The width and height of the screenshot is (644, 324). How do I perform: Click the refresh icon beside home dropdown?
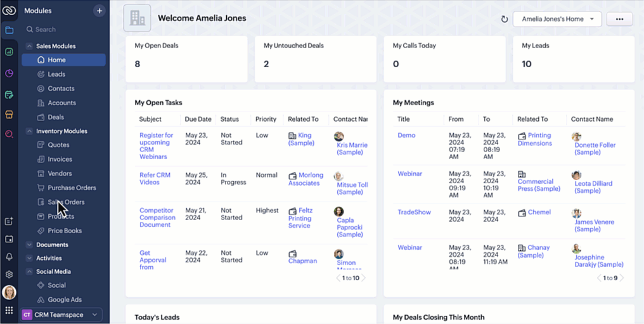click(x=505, y=19)
